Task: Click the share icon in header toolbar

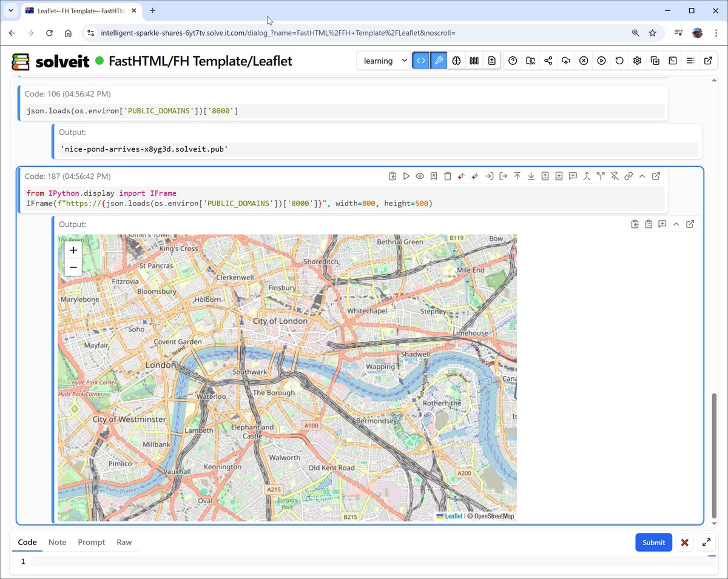Action: 548,61
